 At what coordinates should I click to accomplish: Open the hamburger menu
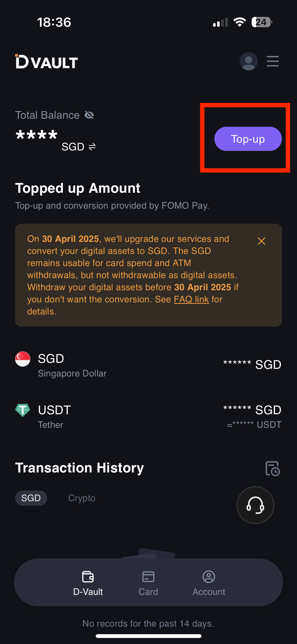[273, 61]
